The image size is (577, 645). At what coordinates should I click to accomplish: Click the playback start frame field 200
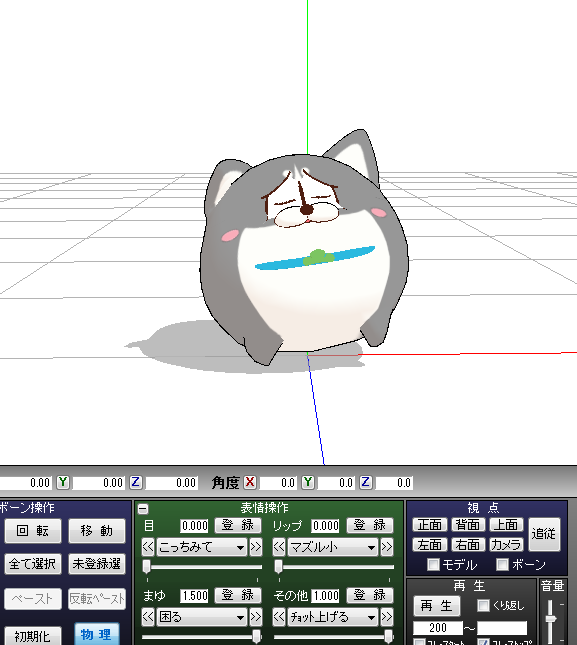[438, 628]
